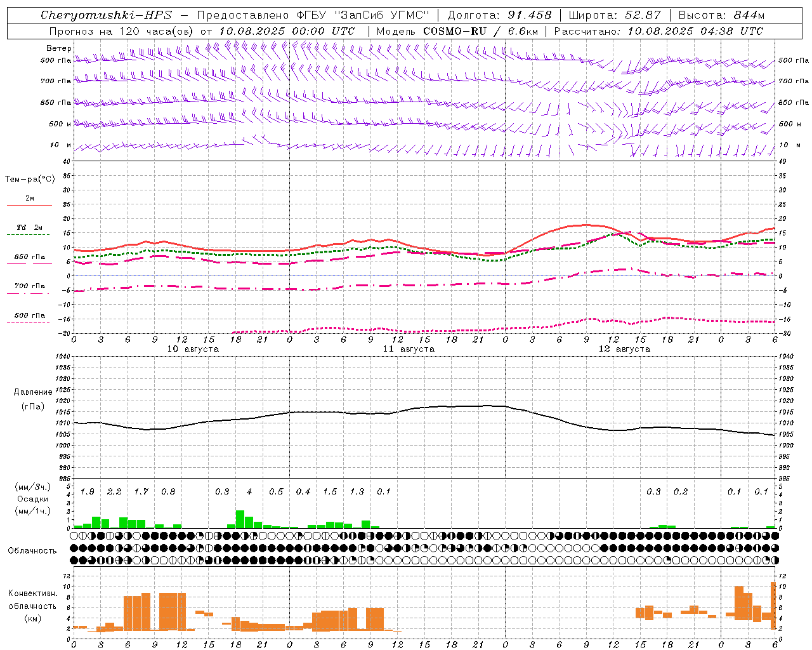
Task: Click the date label "11 августа"
Action: (409, 349)
